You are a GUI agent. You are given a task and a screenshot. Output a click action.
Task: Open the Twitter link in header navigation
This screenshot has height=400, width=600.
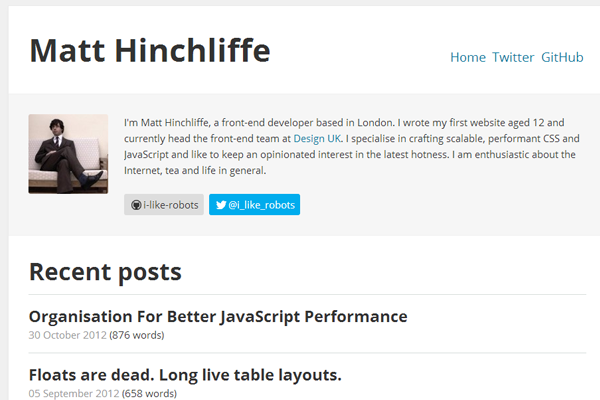pyautogui.click(x=513, y=57)
